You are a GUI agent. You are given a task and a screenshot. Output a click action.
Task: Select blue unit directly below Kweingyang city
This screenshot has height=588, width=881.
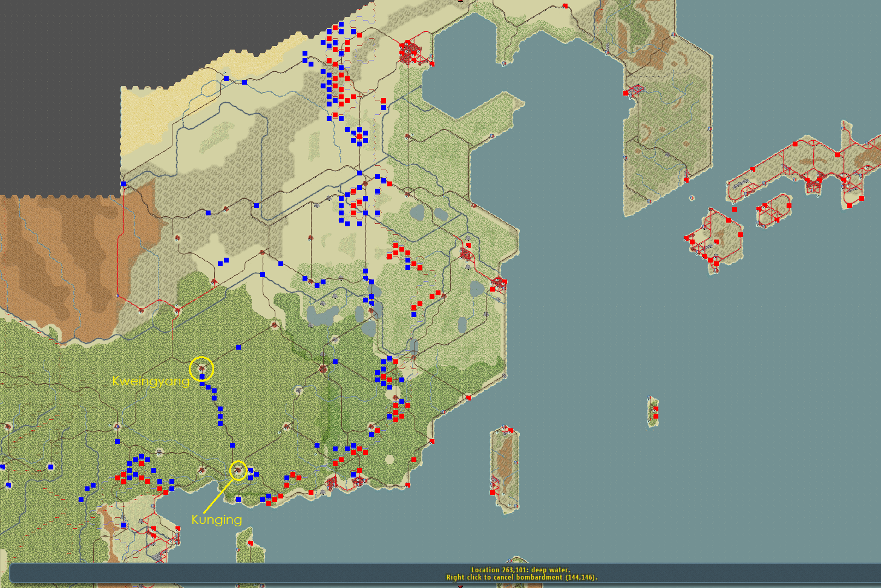[x=202, y=377]
